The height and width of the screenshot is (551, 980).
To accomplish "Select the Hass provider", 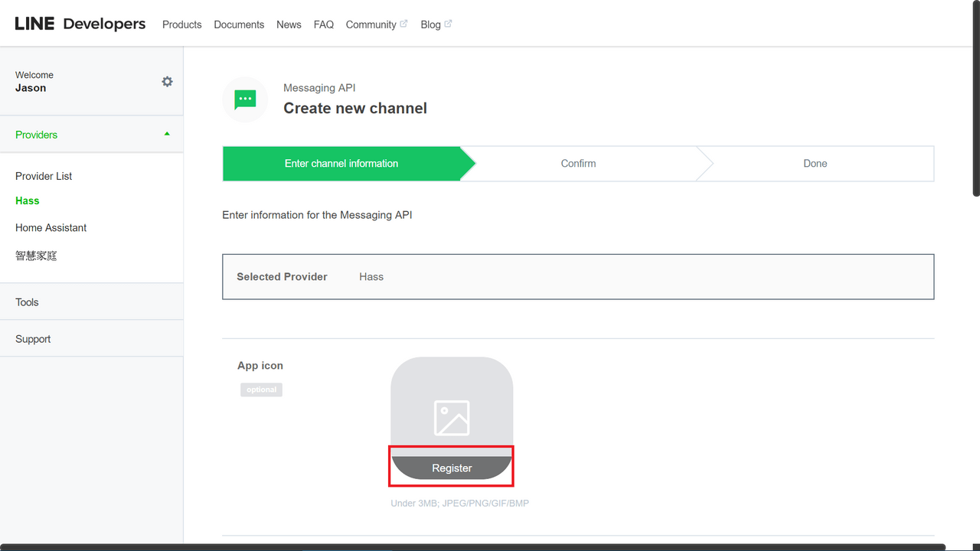I will click(x=27, y=201).
